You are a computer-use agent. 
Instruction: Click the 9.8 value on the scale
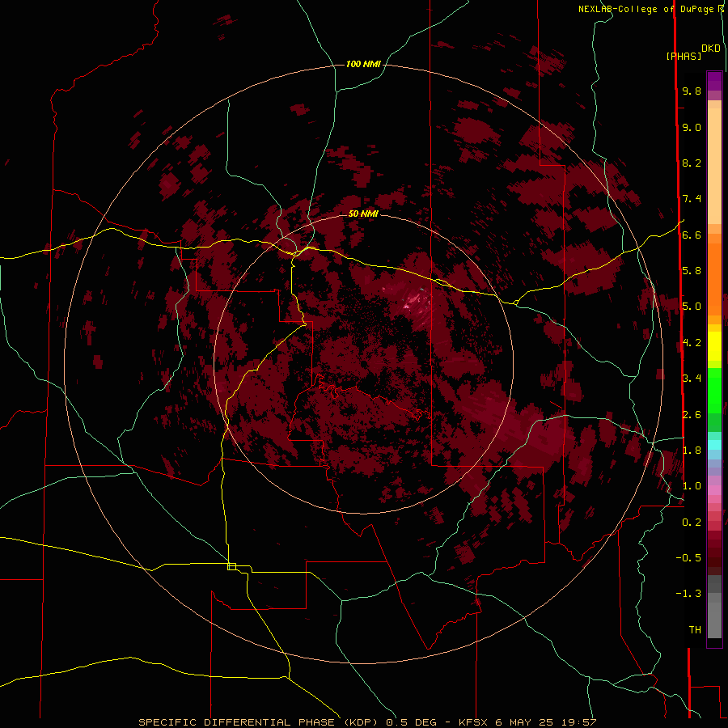[x=692, y=91]
